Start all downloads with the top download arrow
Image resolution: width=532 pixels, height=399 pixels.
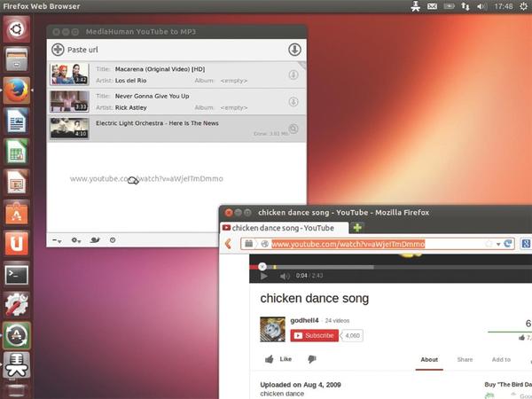(294, 50)
